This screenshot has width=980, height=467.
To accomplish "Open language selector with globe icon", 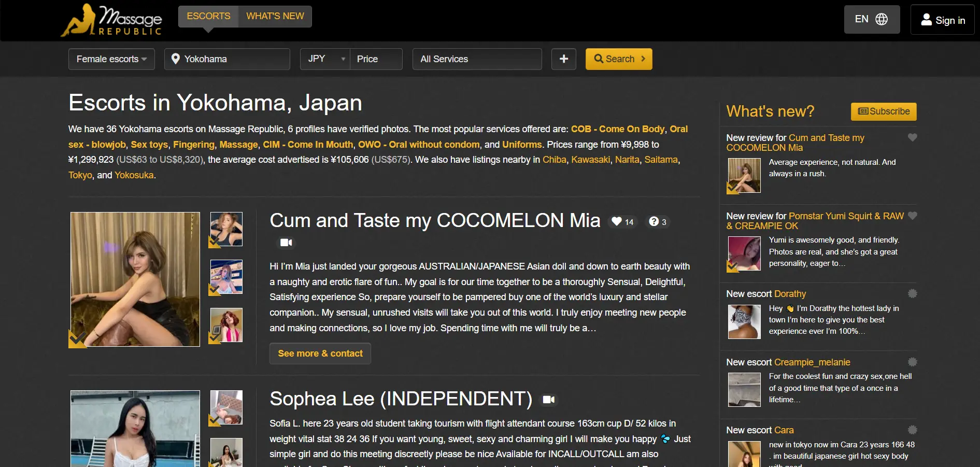I will click(872, 20).
